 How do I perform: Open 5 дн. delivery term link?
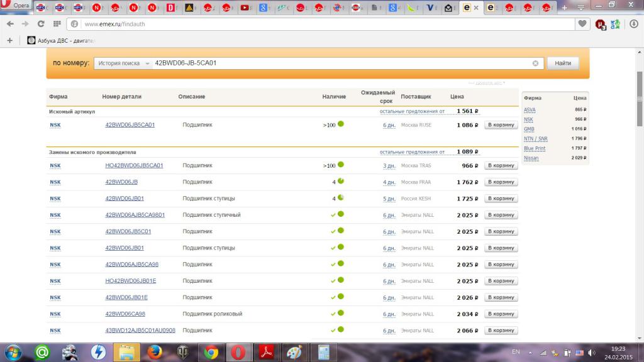pos(389,199)
